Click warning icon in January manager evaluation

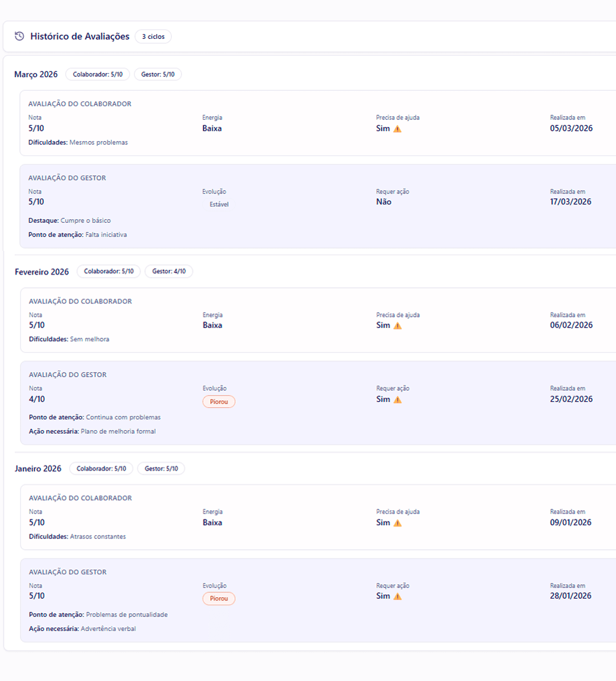click(397, 596)
